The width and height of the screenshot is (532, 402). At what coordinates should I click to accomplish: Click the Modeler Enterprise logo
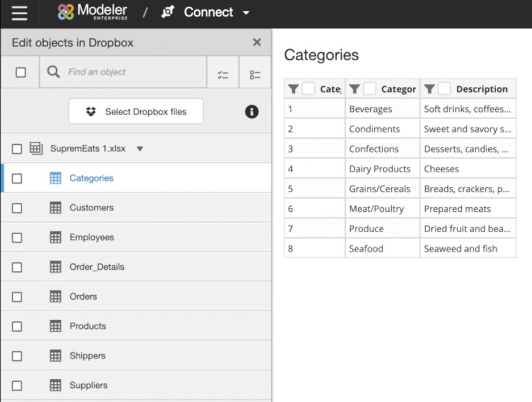pyautogui.click(x=93, y=12)
